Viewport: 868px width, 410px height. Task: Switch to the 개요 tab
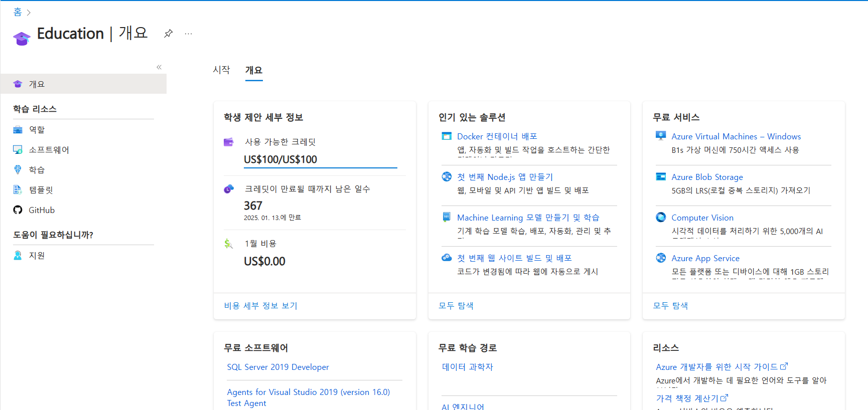[254, 70]
